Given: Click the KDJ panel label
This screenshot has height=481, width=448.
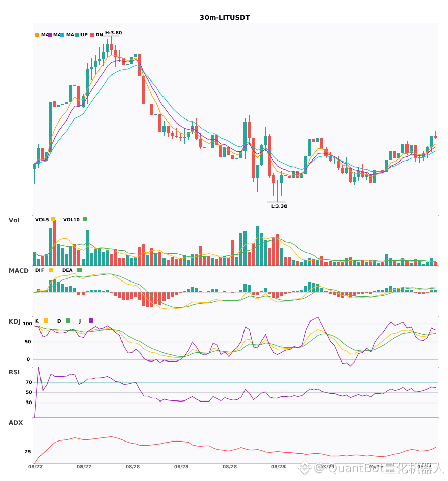Looking at the screenshot, I should [x=14, y=322].
